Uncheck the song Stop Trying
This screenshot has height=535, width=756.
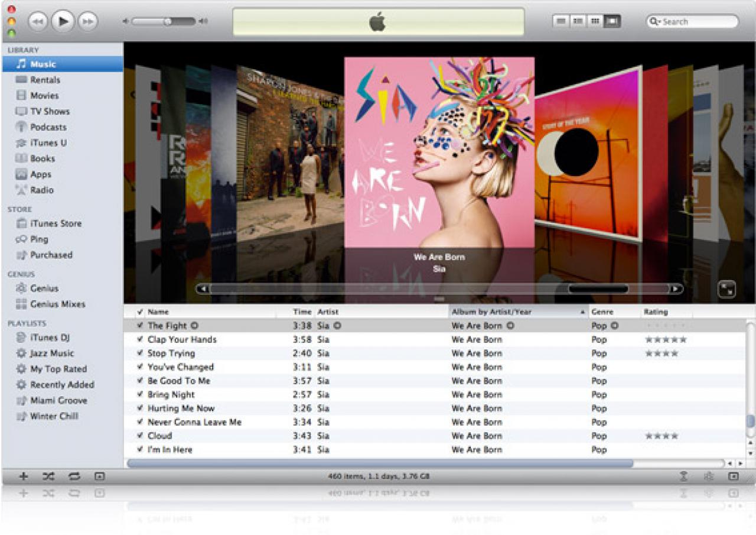pos(140,354)
